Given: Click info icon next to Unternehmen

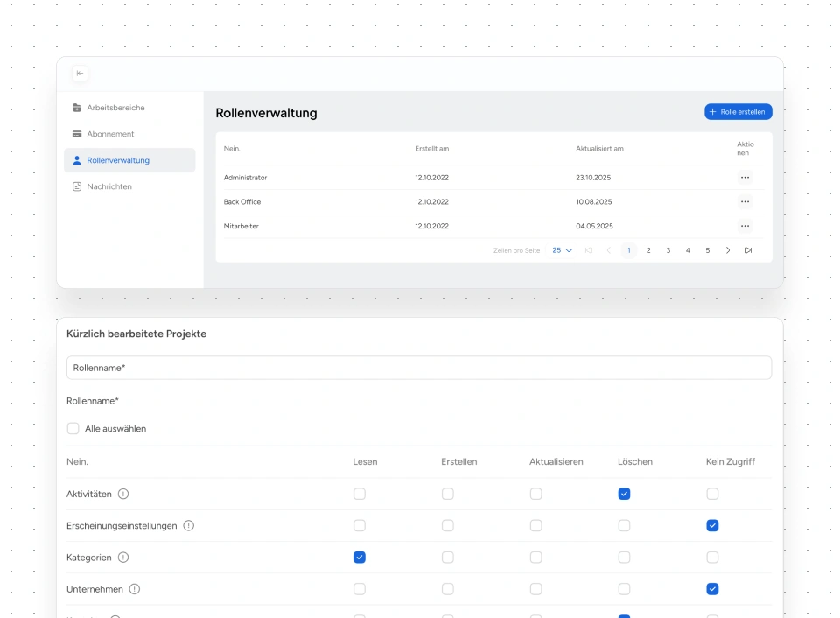Looking at the screenshot, I should tap(135, 589).
